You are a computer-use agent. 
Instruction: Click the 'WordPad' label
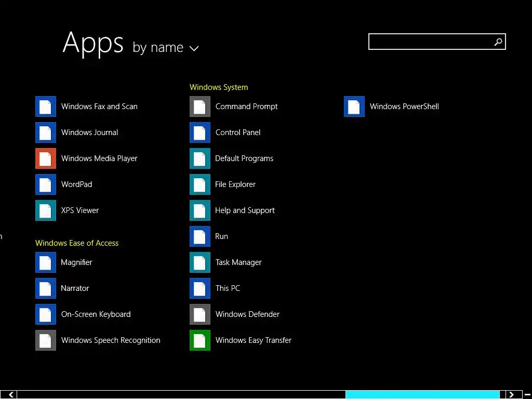coord(77,184)
